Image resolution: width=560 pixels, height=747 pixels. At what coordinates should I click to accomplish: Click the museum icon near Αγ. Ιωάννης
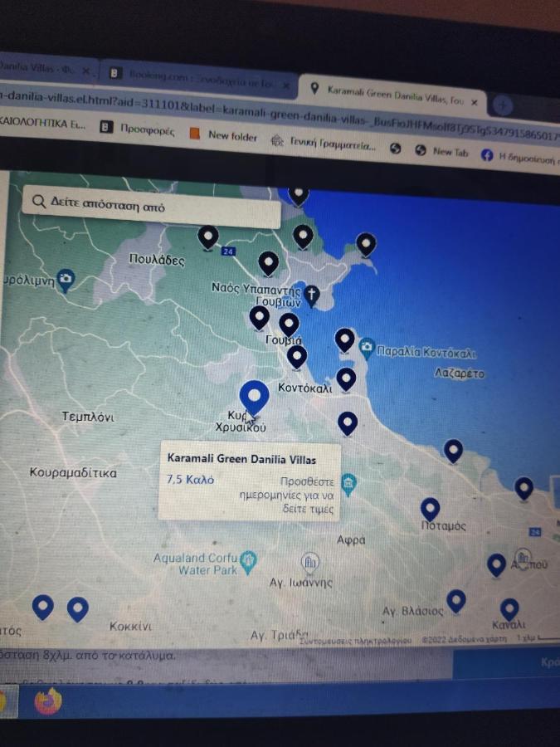310,563
